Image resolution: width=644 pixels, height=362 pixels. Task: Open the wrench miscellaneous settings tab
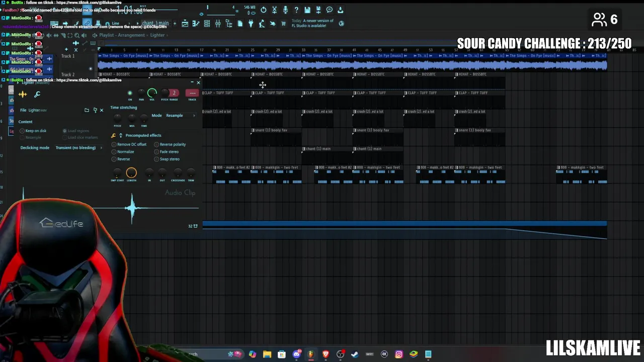pos(37,94)
